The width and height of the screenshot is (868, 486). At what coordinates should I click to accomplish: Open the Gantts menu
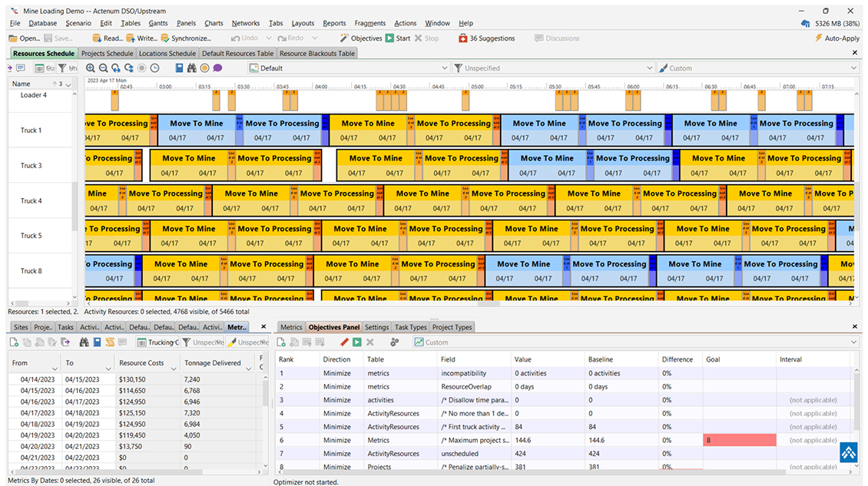pyautogui.click(x=157, y=23)
